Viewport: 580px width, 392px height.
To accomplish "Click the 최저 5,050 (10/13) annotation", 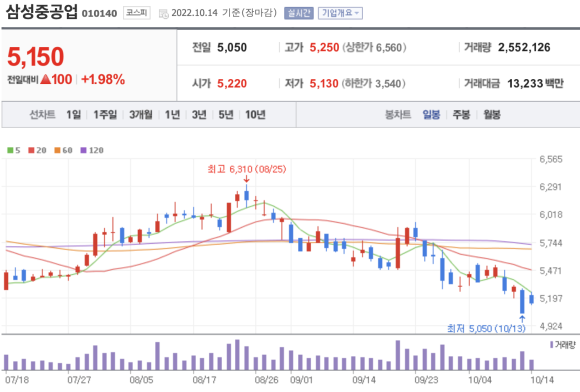I will (x=486, y=328).
